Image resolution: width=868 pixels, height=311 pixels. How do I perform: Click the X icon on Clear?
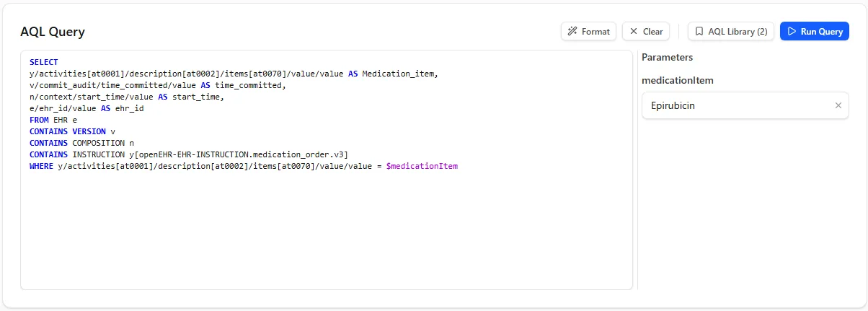(634, 31)
